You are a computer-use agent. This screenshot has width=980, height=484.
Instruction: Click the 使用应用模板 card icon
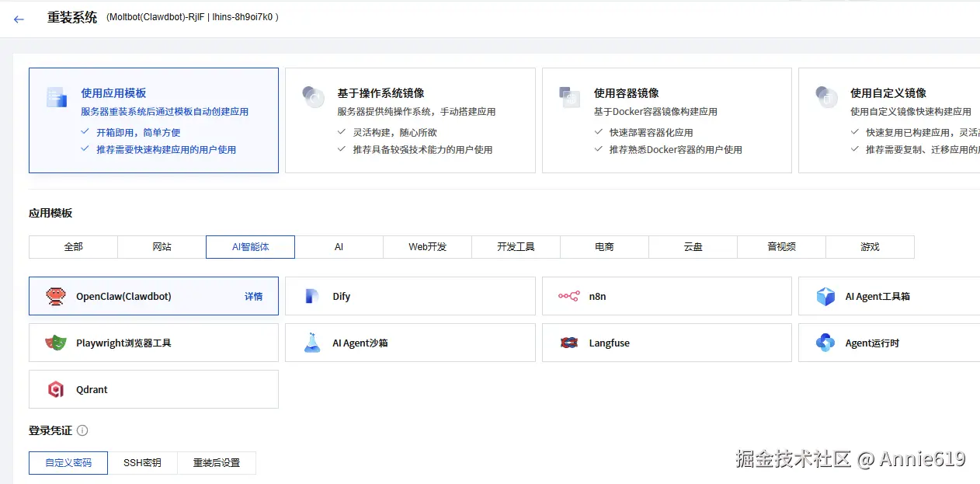(57, 97)
